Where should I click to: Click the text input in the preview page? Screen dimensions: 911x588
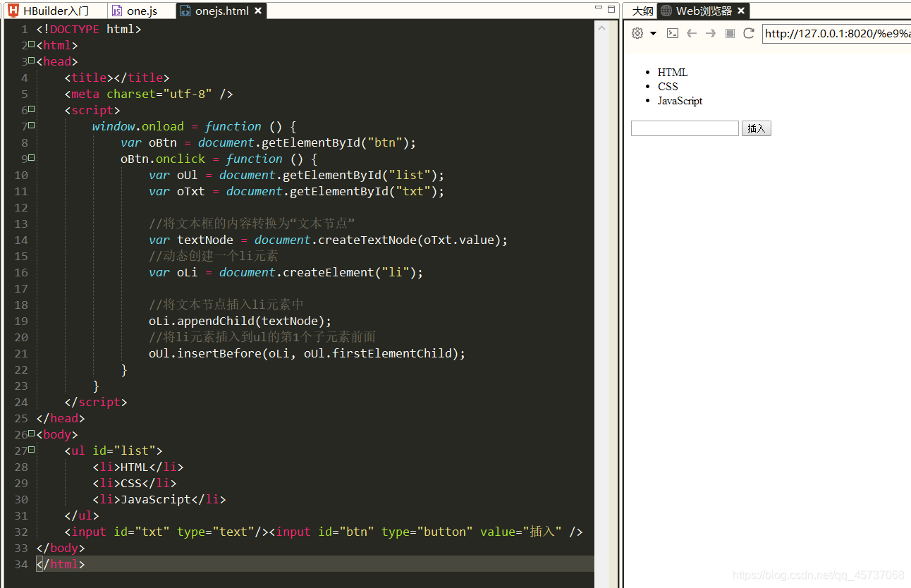[685, 128]
